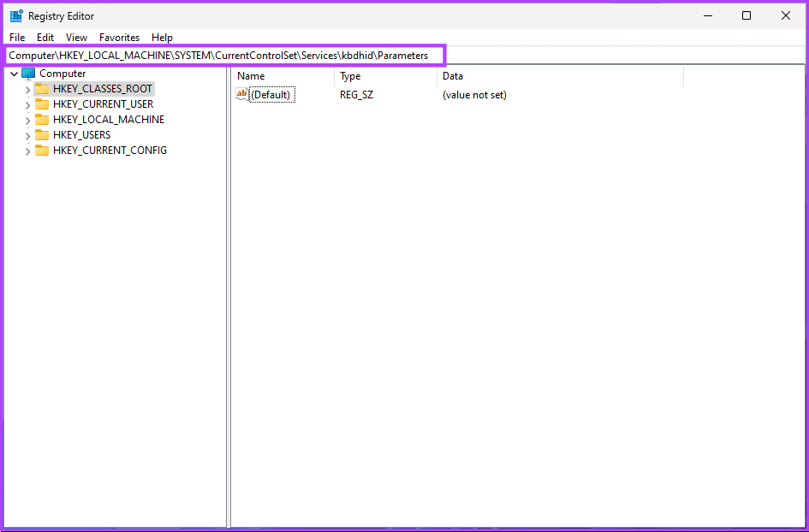
Task: Select the HKEY_CURRENT_CONFIG key
Action: coord(110,151)
